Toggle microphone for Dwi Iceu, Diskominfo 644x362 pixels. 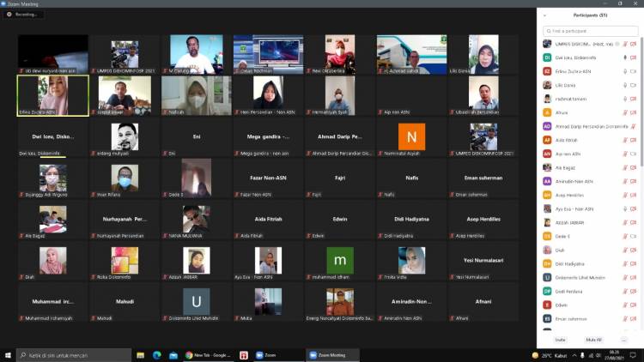coord(624,57)
